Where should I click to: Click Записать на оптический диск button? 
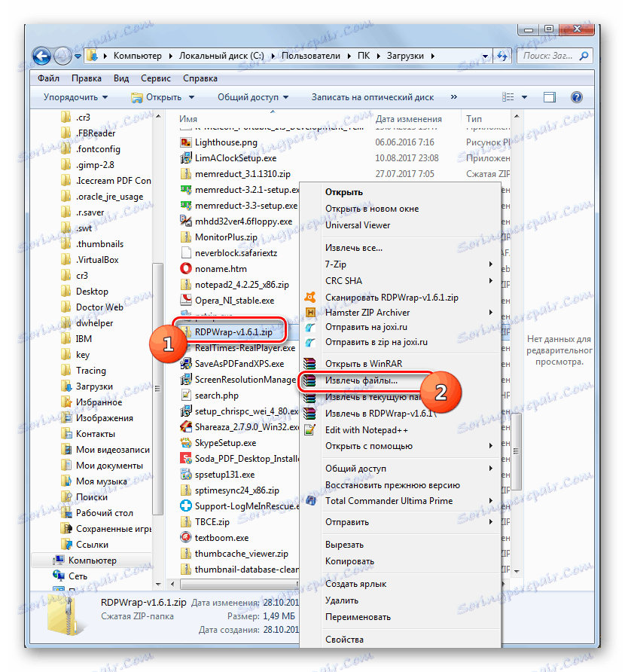click(x=373, y=97)
